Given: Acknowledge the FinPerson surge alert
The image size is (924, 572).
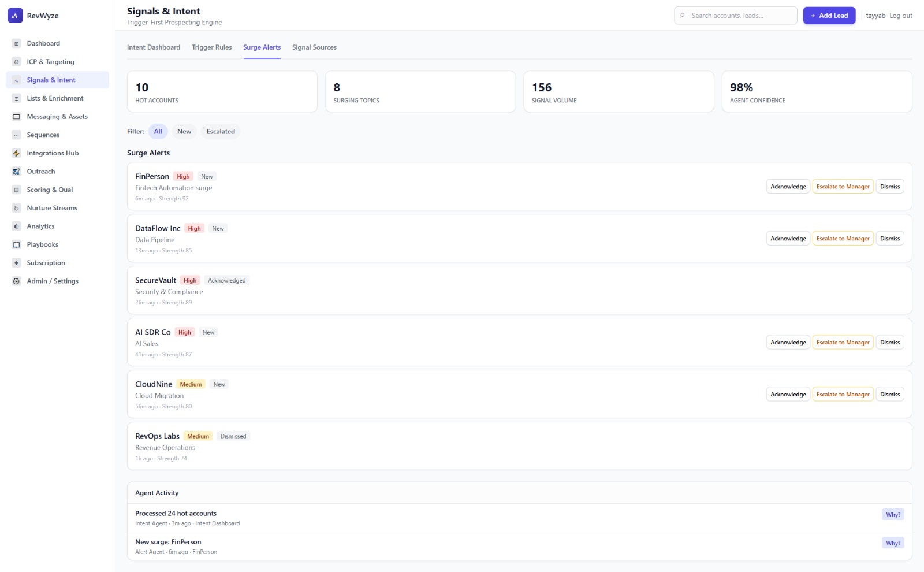Looking at the screenshot, I should 788,187.
